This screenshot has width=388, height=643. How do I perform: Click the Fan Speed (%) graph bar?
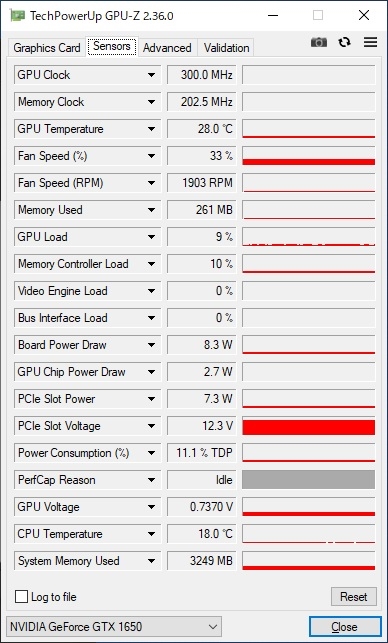tap(308, 156)
